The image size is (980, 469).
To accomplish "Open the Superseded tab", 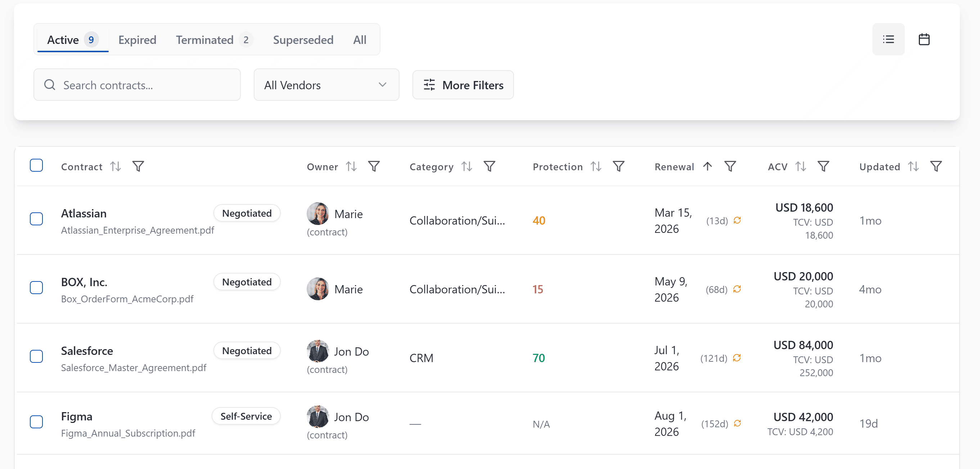I will point(303,40).
